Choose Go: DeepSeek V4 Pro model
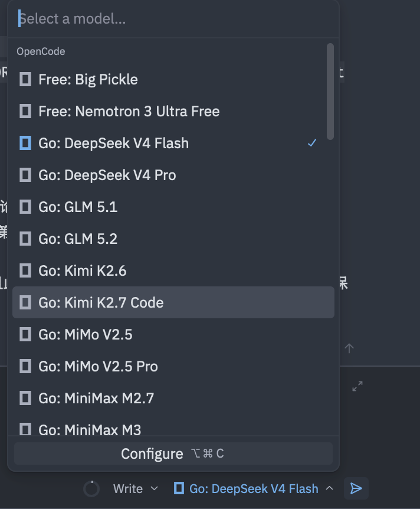420x509 pixels. (x=173, y=175)
